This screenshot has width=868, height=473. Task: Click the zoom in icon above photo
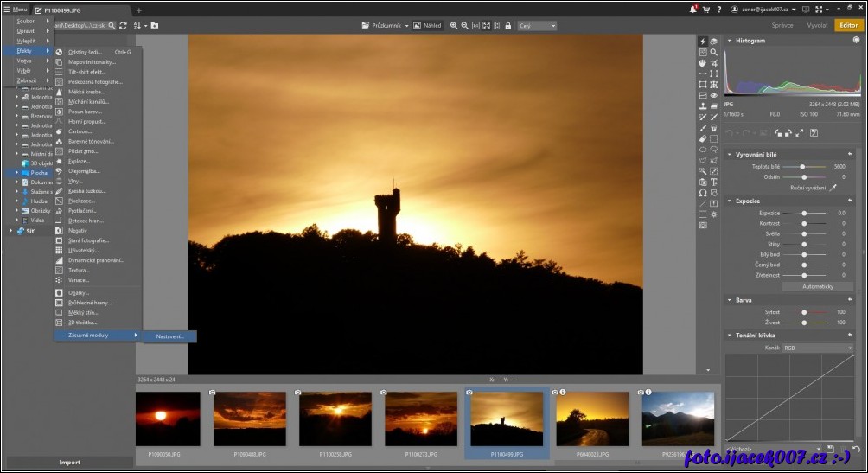click(x=454, y=26)
